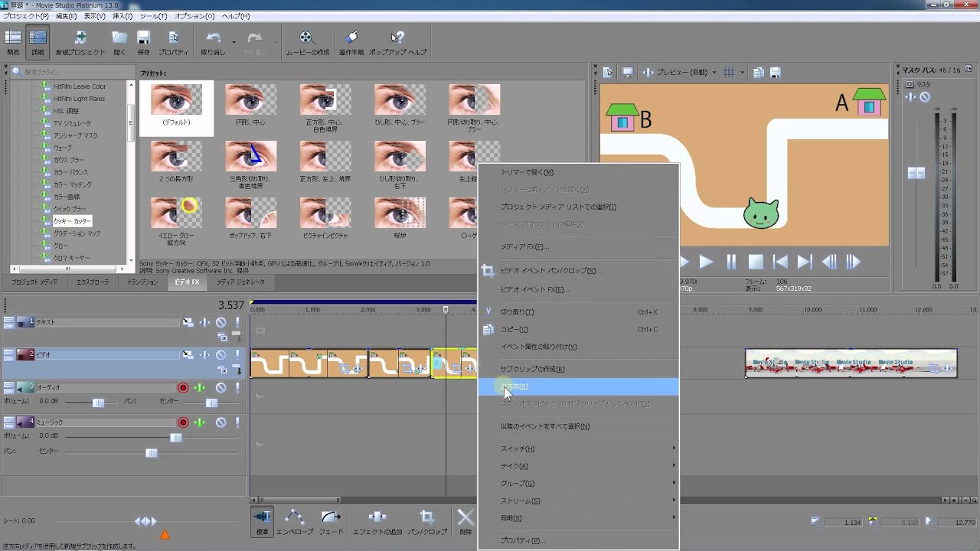Open the 編集 menu
The image size is (980, 551).
pos(66,16)
